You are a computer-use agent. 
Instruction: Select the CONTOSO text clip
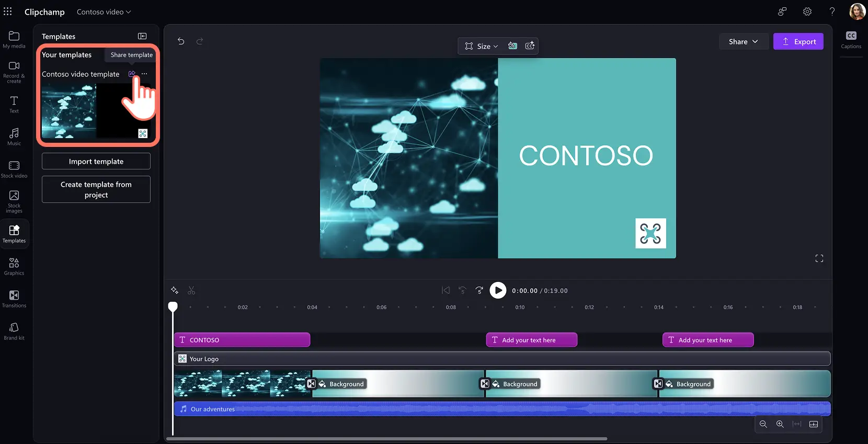(x=242, y=340)
